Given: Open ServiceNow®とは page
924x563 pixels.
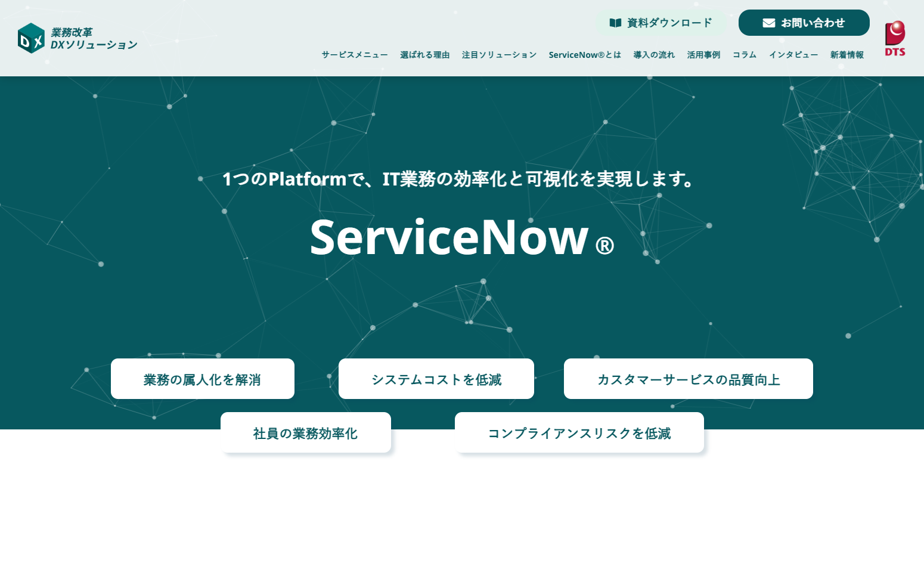Looking at the screenshot, I should [x=585, y=55].
